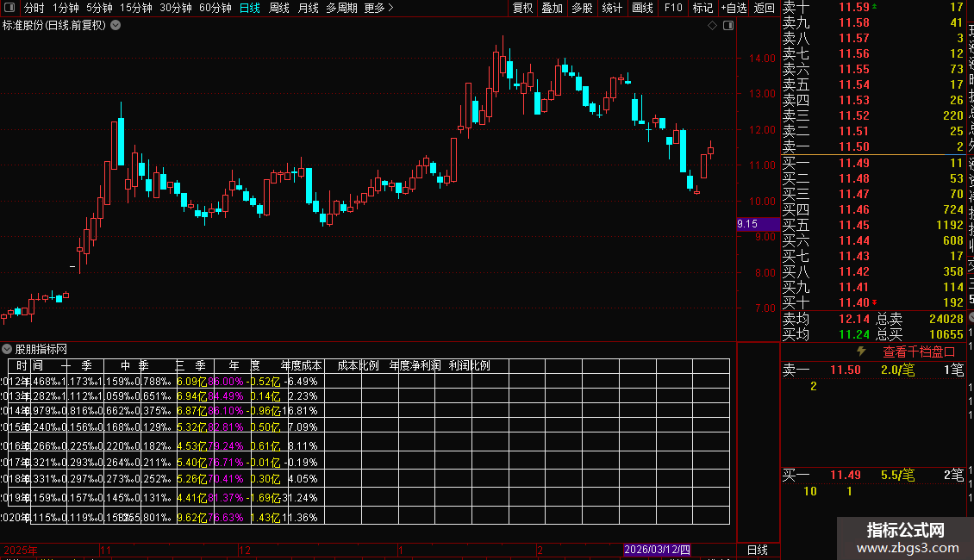
Task: Click the 叠加 overlay button
Action: coord(553,8)
